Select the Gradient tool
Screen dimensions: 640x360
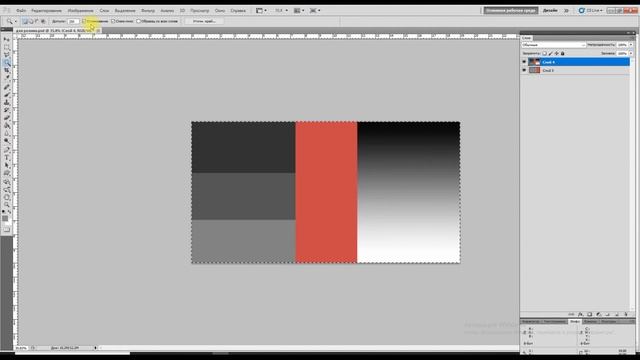tap(7, 126)
